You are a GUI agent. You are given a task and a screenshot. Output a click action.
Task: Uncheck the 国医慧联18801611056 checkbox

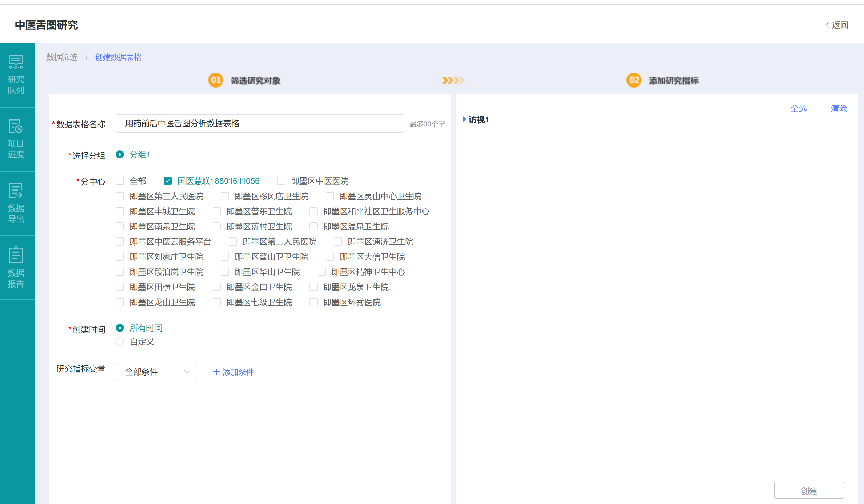168,181
